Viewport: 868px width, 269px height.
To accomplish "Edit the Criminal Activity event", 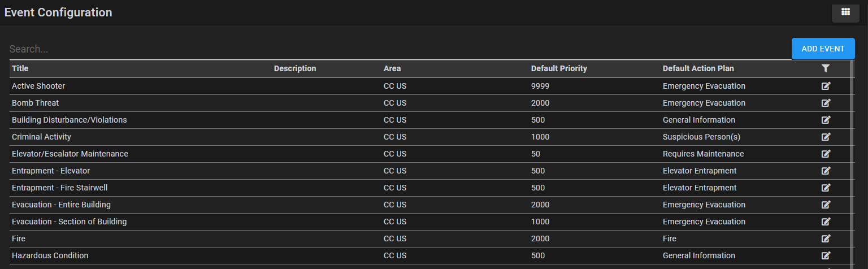I will click(x=826, y=137).
